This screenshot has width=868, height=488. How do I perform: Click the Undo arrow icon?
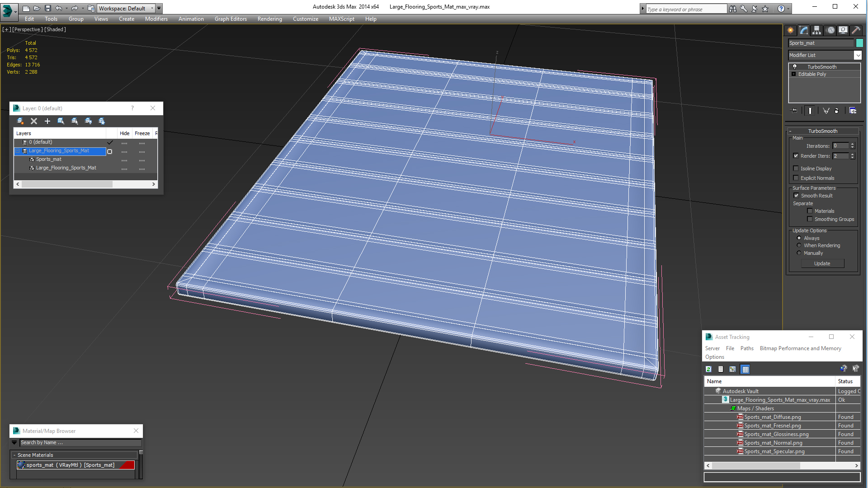[59, 8]
